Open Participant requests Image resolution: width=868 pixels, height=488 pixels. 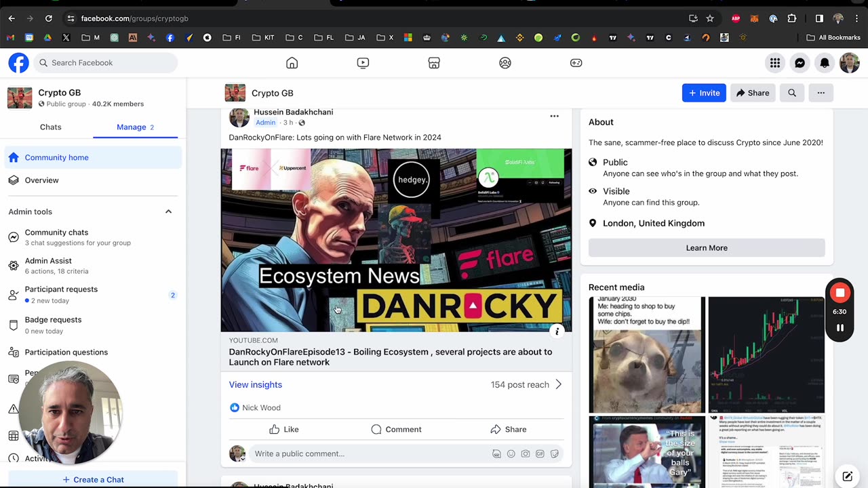pos(93,294)
